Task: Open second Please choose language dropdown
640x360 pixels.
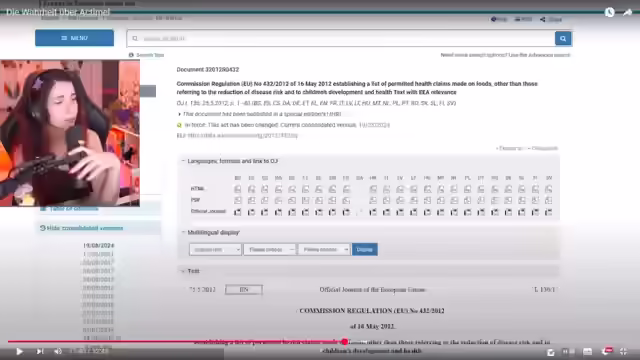Action: [269, 249]
